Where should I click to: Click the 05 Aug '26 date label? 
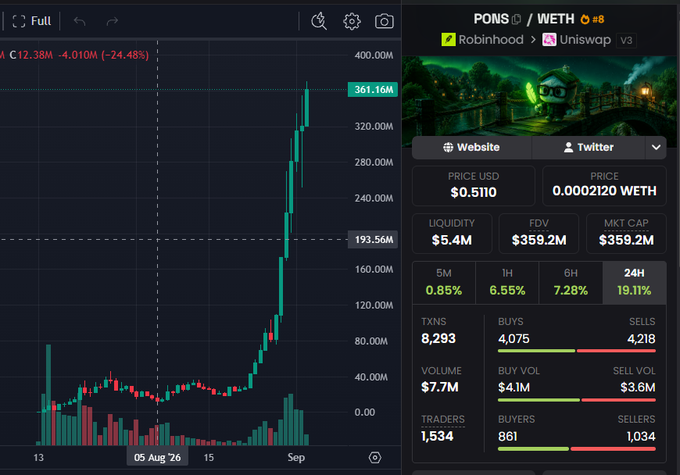pyautogui.click(x=157, y=458)
